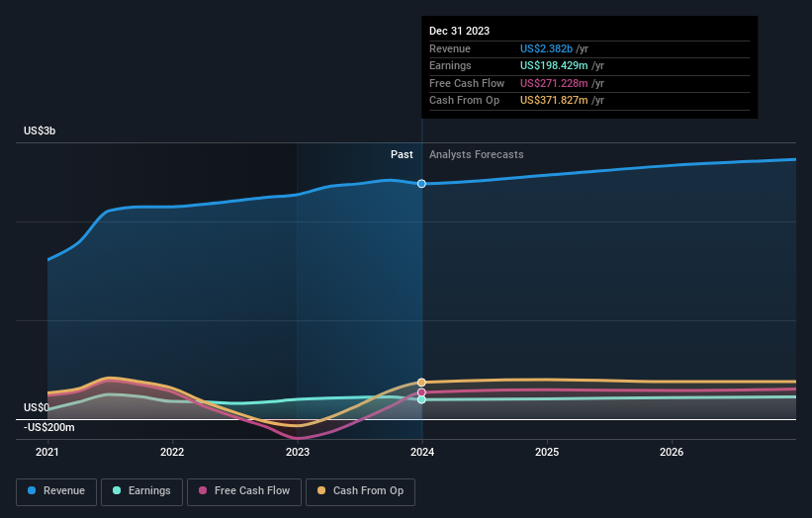Click the Past label on chart
Image resolution: width=812 pixels, height=518 pixels.
tap(402, 154)
